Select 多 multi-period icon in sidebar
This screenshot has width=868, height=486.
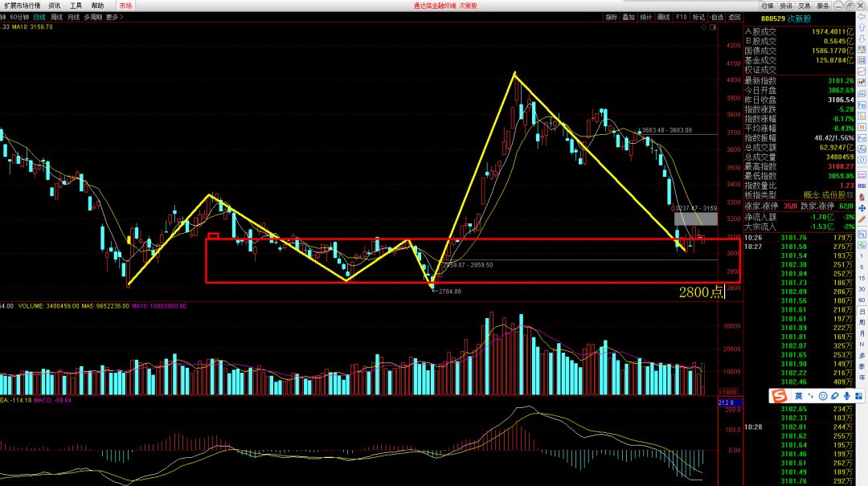[862, 355]
